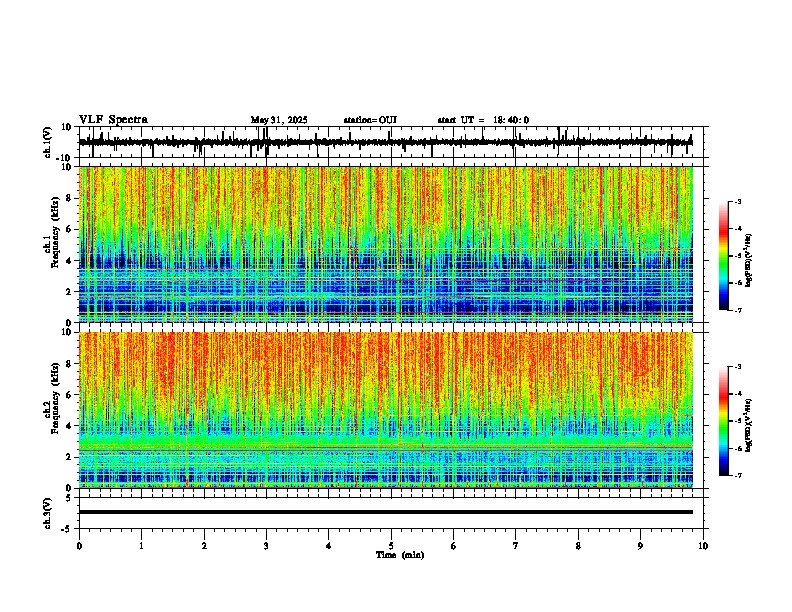792x612 pixels.
Task: Click the ch.2 spectrogram color scale bar
Action: click(723, 421)
